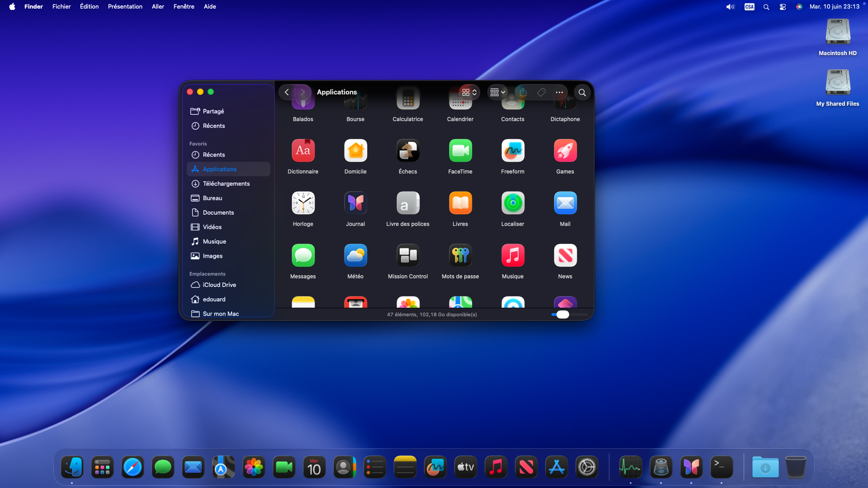Select the Mots de passe app
Image resolution: width=868 pixels, height=488 pixels.
click(x=460, y=256)
